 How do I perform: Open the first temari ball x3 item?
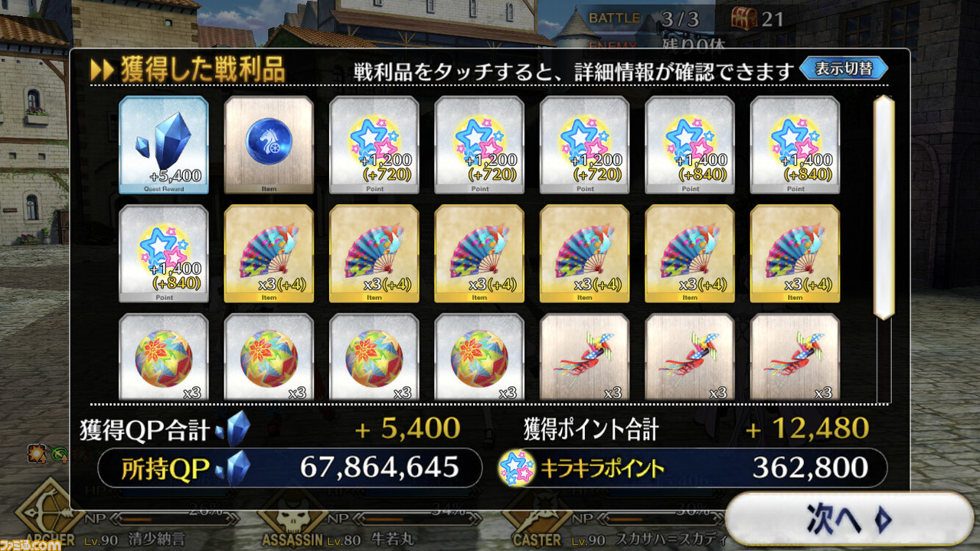coord(164,357)
